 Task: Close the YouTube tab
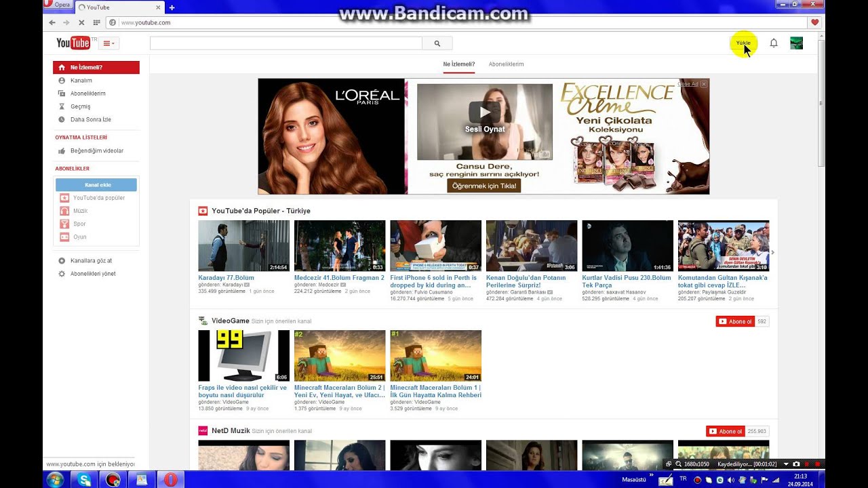tap(159, 7)
